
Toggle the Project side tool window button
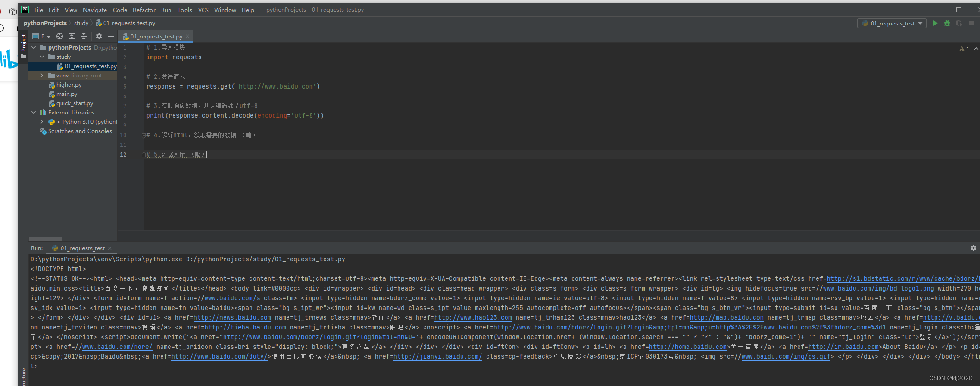24,46
